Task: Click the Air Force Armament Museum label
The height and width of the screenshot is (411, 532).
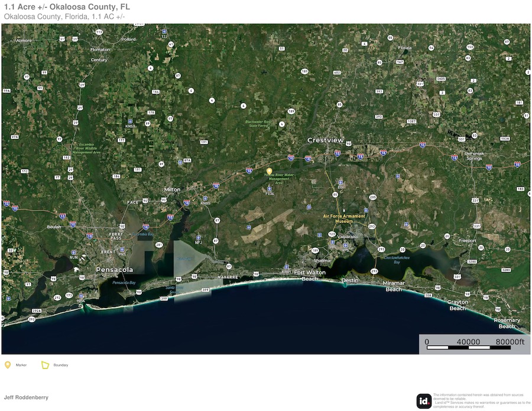Action: pyautogui.click(x=346, y=218)
